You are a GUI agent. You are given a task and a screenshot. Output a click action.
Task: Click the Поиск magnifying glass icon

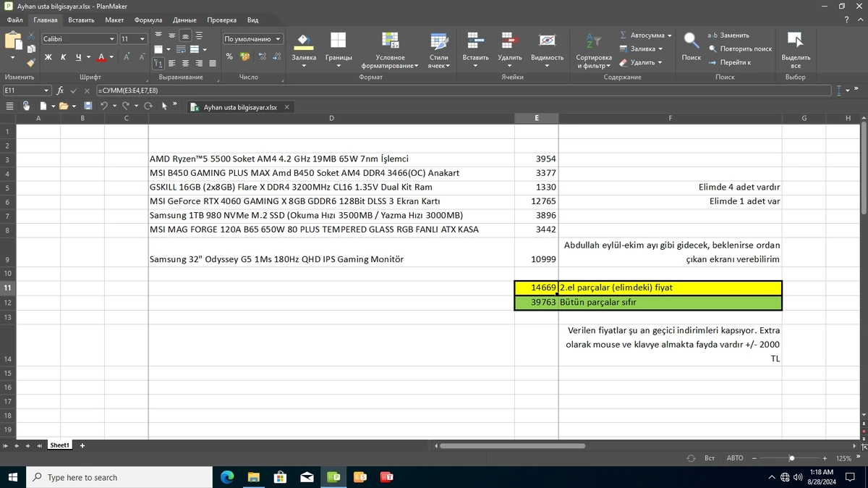pos(692,40)
